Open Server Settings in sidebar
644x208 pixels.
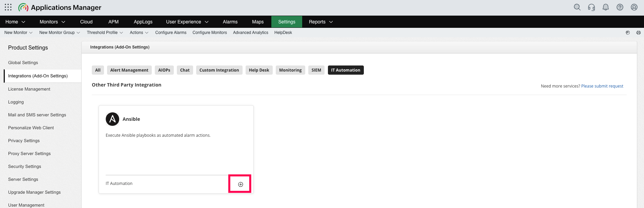coord(23,179)
